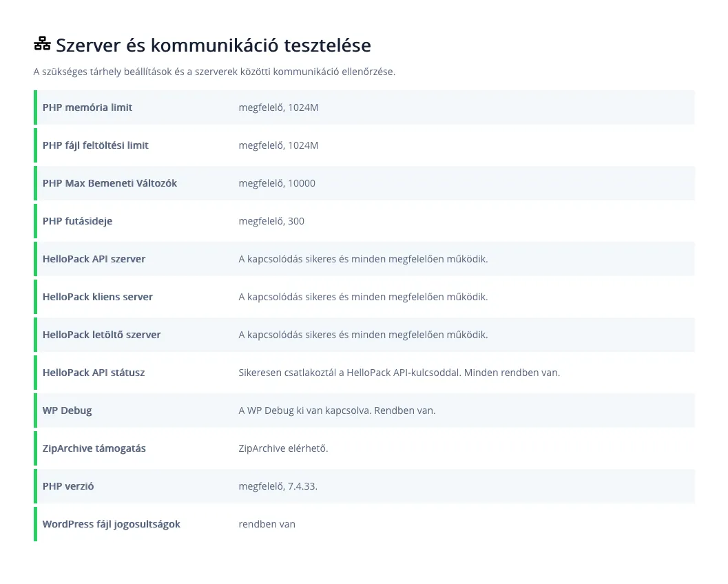
Task: Click 'megfelelő, 1024M' in PHP memória limit row
Action: pyautogui.click(x=278, y=107)
